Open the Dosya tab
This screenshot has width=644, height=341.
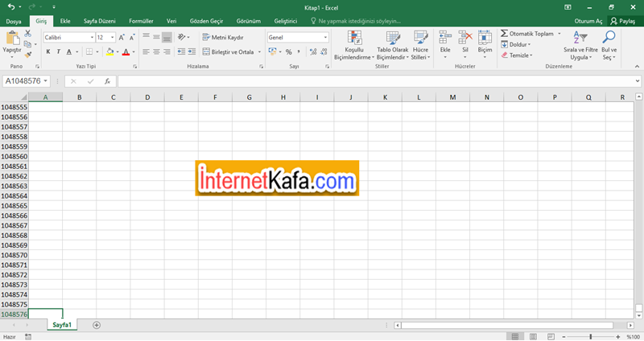click(x=14, y=21)
